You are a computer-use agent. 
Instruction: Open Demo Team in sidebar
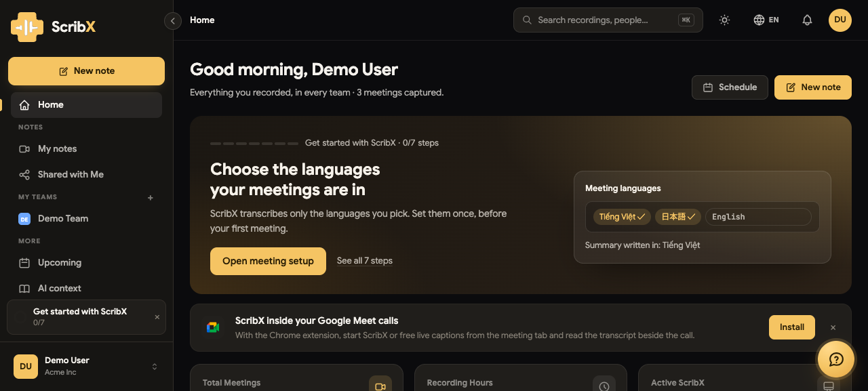[86, 219]
